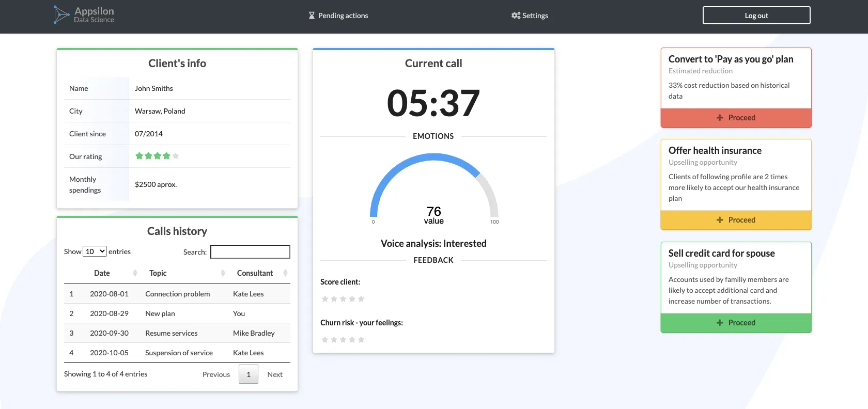Screen dimensions: 868x409
Task: Set Churn risk to four stars
Action: (x=352, y=340)
